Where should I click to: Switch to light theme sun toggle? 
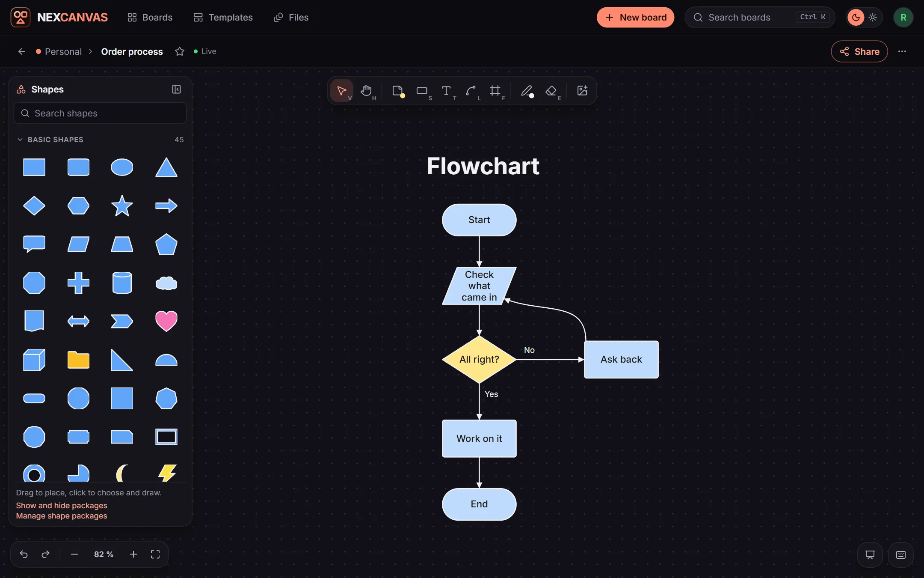(x=873, y=18)
